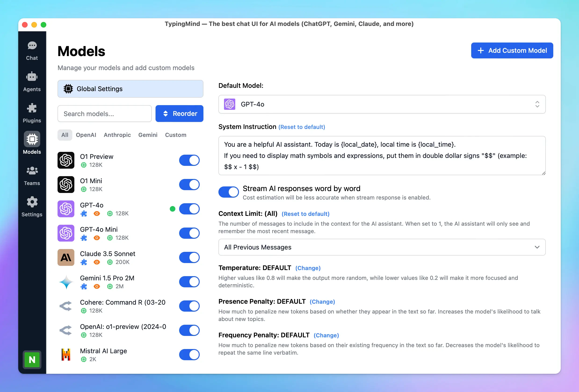Screen dimensions: 579x392
Task: Select the "Claude 3.5 Sonnet" model name
Action: [x=108, y=254]
